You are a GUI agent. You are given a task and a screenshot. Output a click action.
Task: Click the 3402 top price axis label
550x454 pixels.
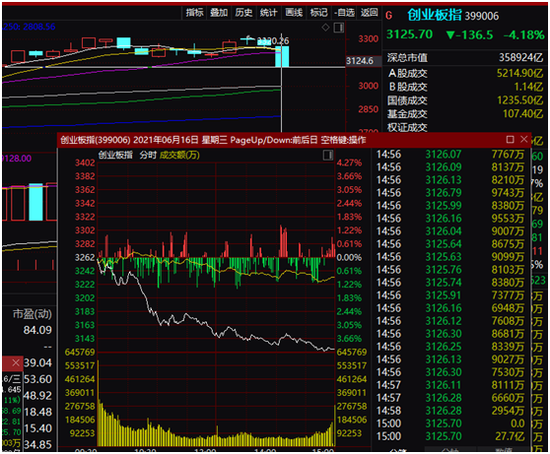(85, 163)
